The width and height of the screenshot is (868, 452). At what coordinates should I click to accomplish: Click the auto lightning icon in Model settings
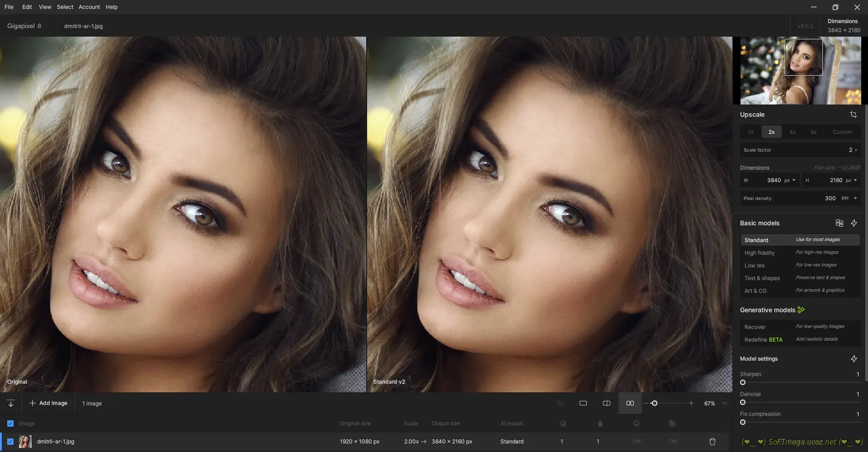[854, 359]
